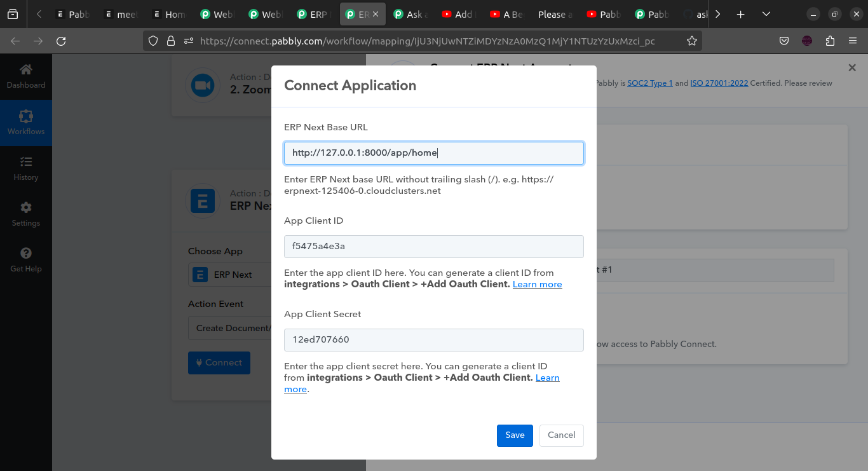Open the Firefox hamburger menu
868x471 pixels.
pyautogui.click(x=853, y=41)
